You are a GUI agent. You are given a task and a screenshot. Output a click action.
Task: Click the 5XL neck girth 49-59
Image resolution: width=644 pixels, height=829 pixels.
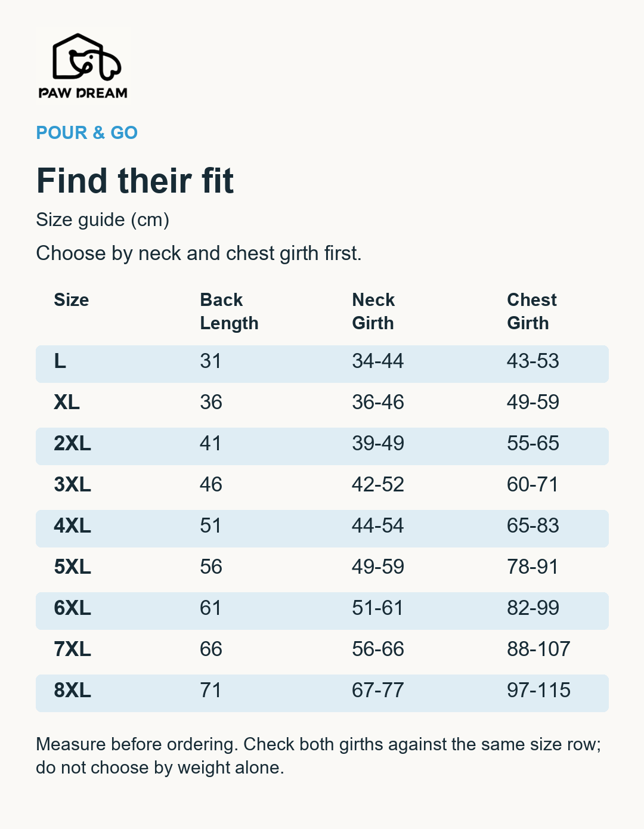coord(378,567)
